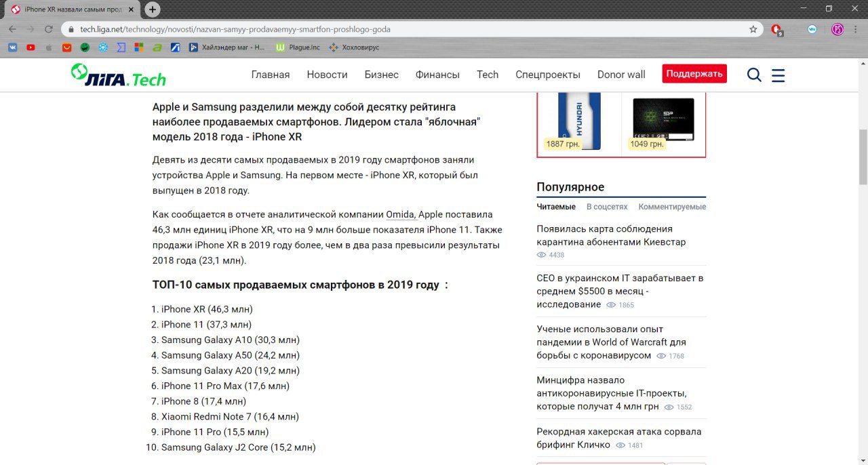
Task: Open the Microsoft four-square bookmark
Action: tap(139, 47)
